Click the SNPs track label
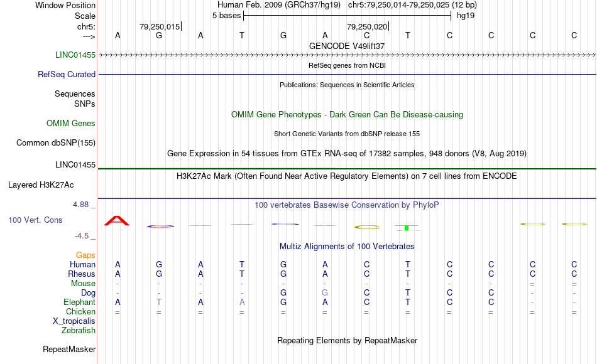Viewport: 597px width, 364px height. (x=85, y=104)
